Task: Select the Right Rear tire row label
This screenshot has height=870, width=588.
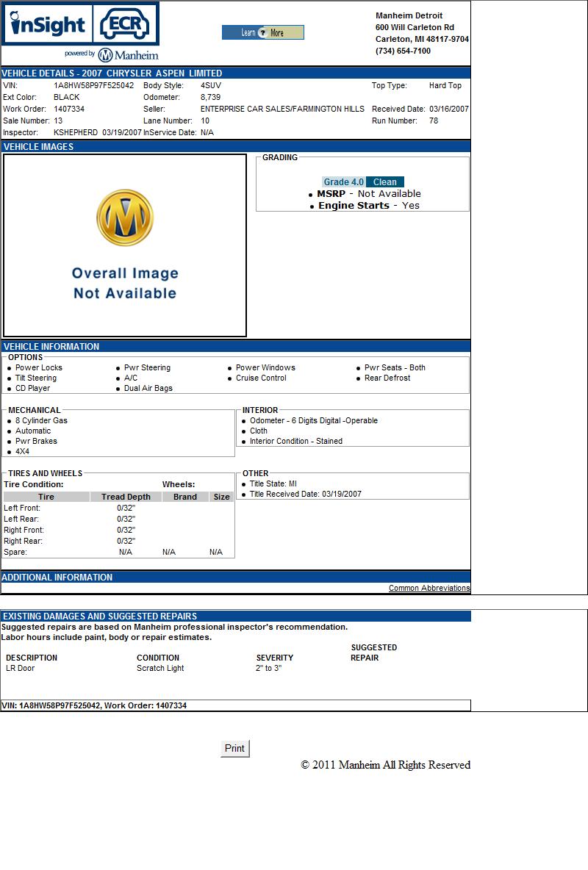Action: [23, 542]
